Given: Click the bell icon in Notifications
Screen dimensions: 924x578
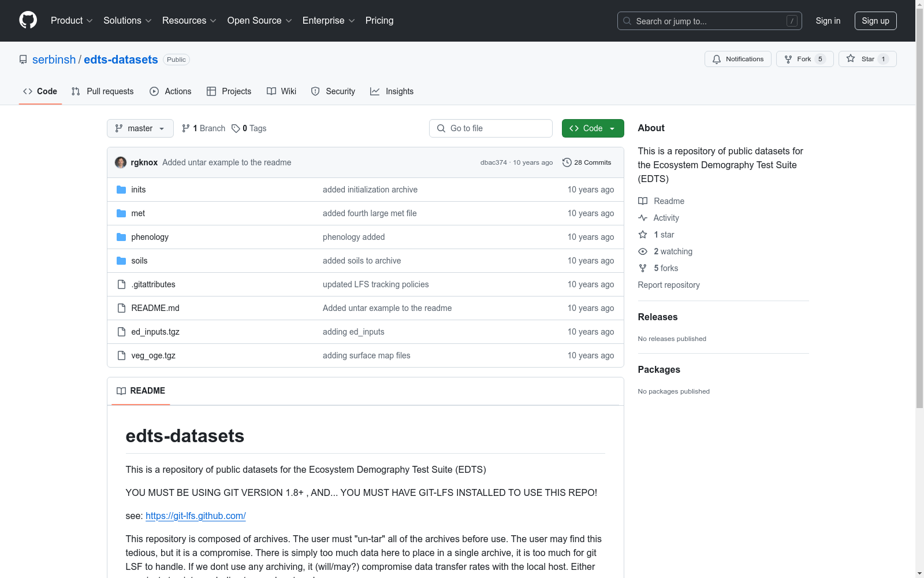Looking at the screenshot, I should point(717,59).
